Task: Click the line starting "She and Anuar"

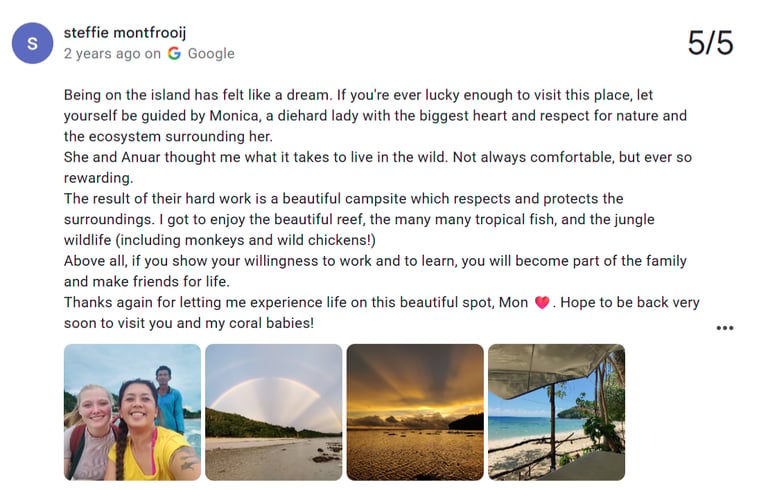Action: [x=378, y=157]
